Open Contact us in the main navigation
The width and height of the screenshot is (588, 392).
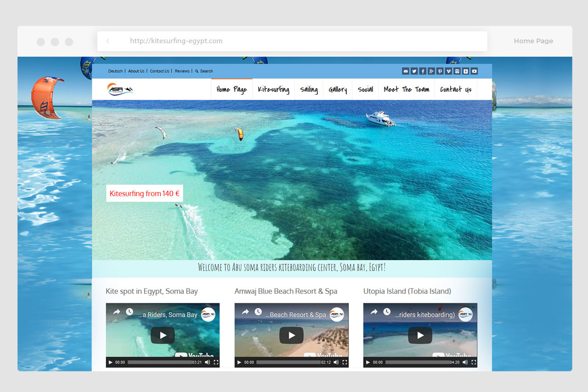456,89
